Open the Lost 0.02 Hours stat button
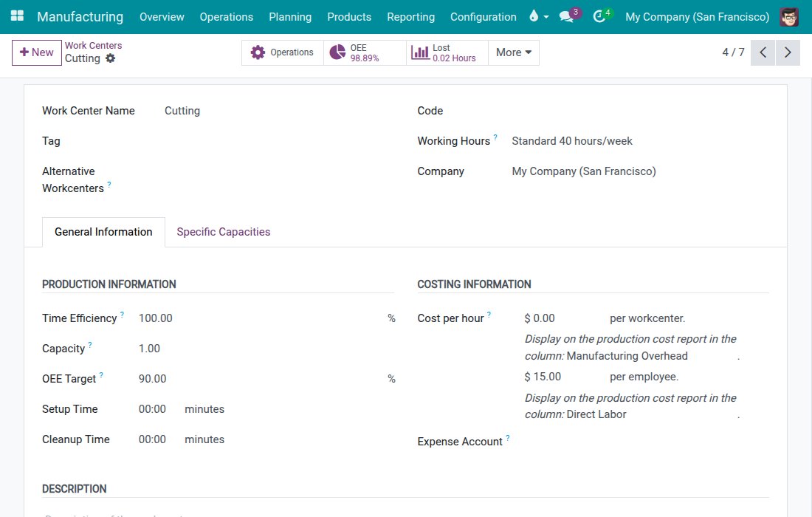 tap(447, 52)
